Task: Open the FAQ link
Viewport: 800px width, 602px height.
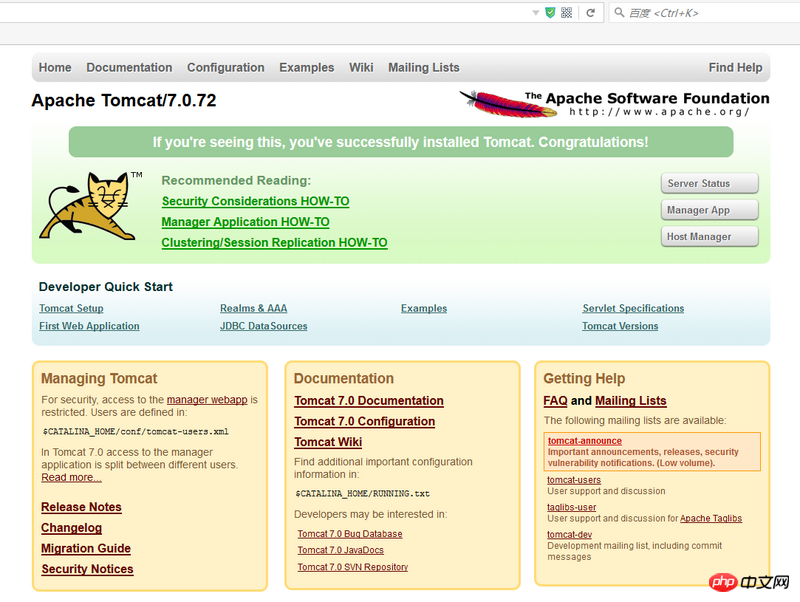Action: (x=555, y=400)
